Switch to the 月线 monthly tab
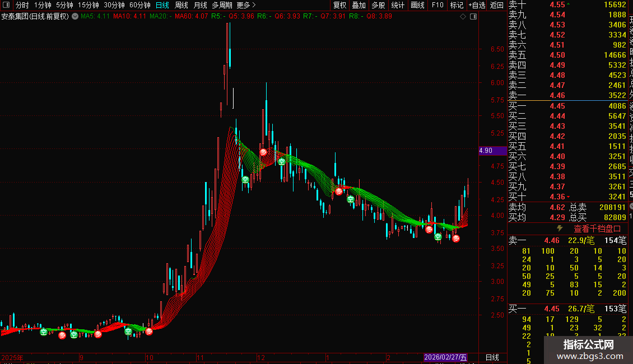The height and width of the screenshot is (364, 633). (x=200, y=5)
